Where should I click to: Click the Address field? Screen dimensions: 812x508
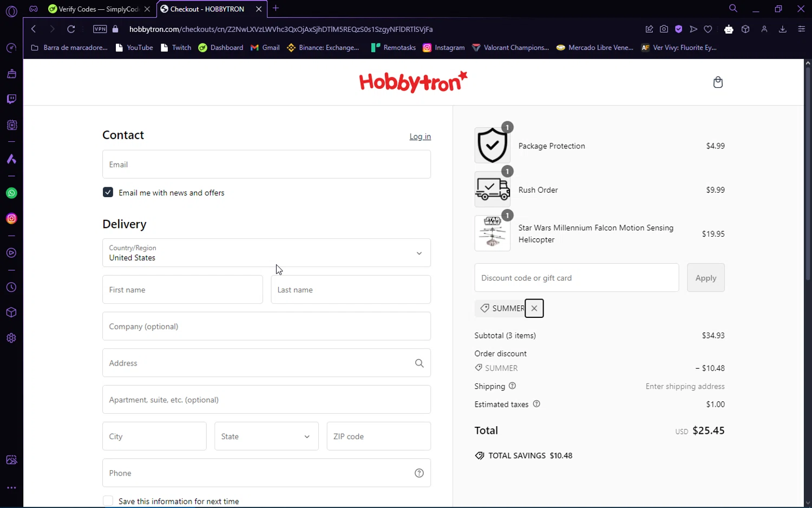(266, 363)
